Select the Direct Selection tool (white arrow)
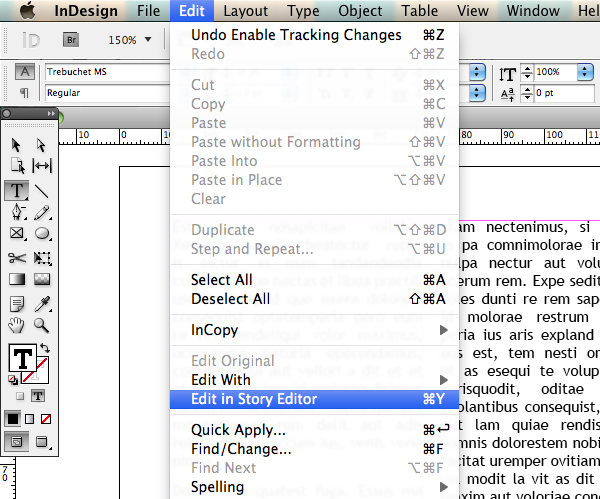The height and width of the screenshot is (499, 600). [41, 145]
